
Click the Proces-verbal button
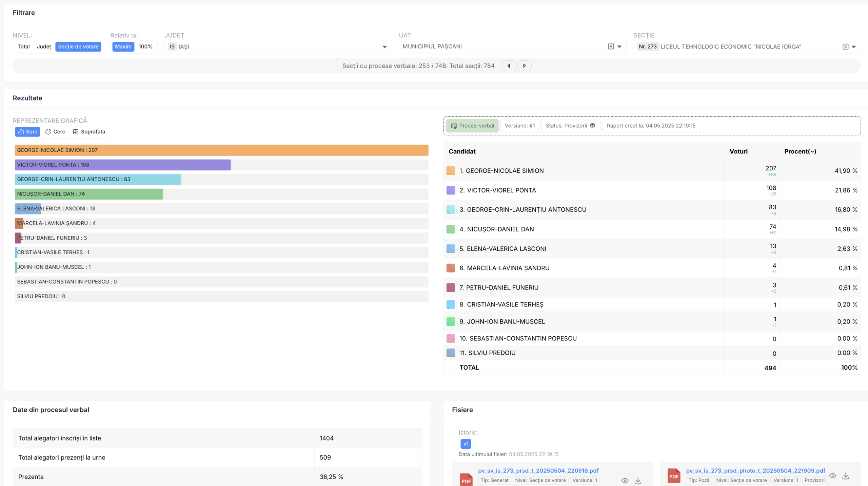pos(472,126)
